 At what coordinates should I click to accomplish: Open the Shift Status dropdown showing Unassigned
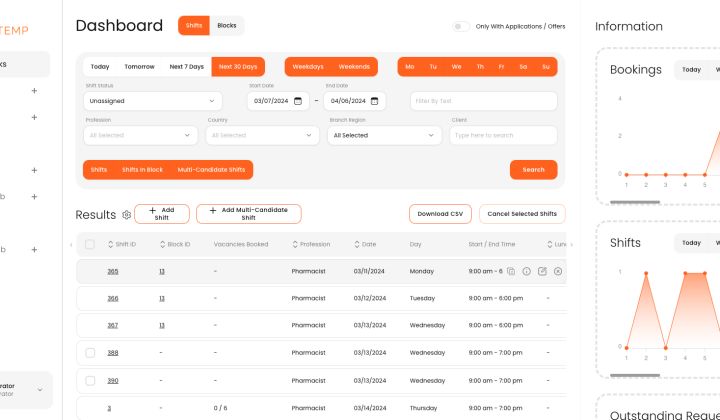pyautogui.click(x=153, y=101)
